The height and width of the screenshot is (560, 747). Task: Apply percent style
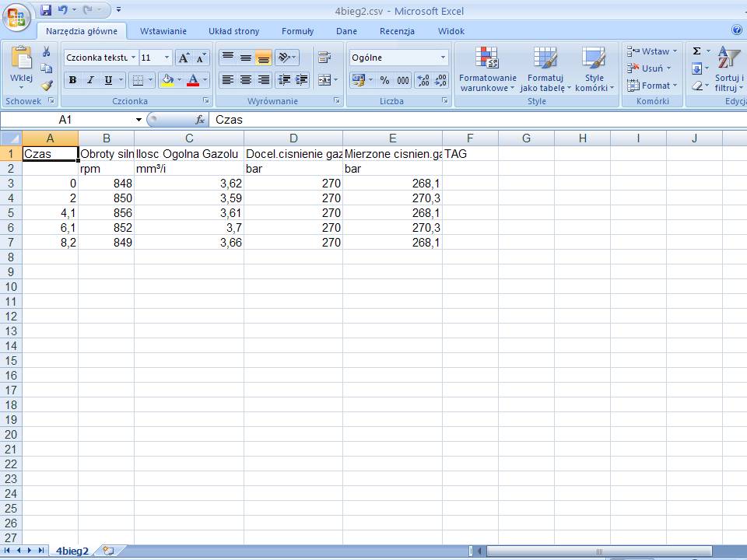tap(384, 80)
